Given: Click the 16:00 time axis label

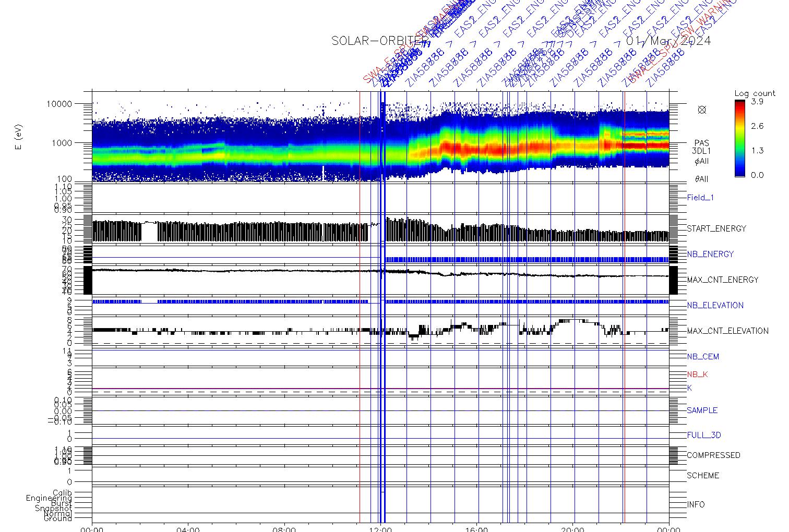Looking at the screenshot, I should pos(477,529).
